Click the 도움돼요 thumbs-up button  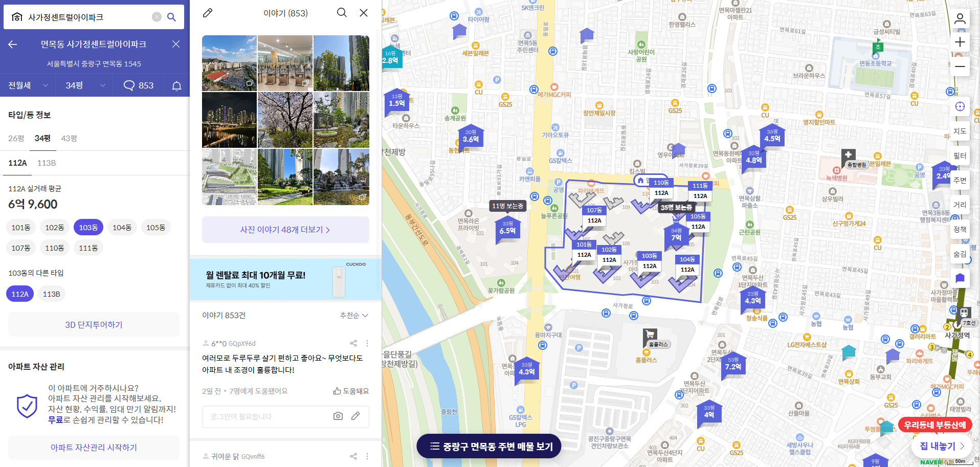click(x=351, y=391)
